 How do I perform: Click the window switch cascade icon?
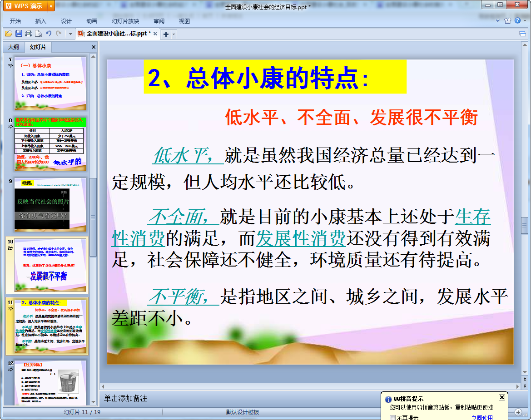[522, 34]
